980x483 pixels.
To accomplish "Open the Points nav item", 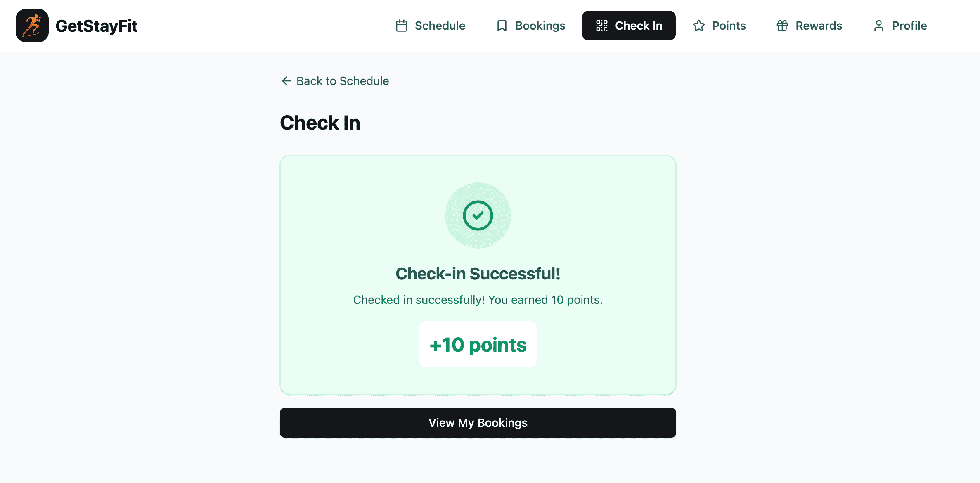I will (x=729, y=26).
